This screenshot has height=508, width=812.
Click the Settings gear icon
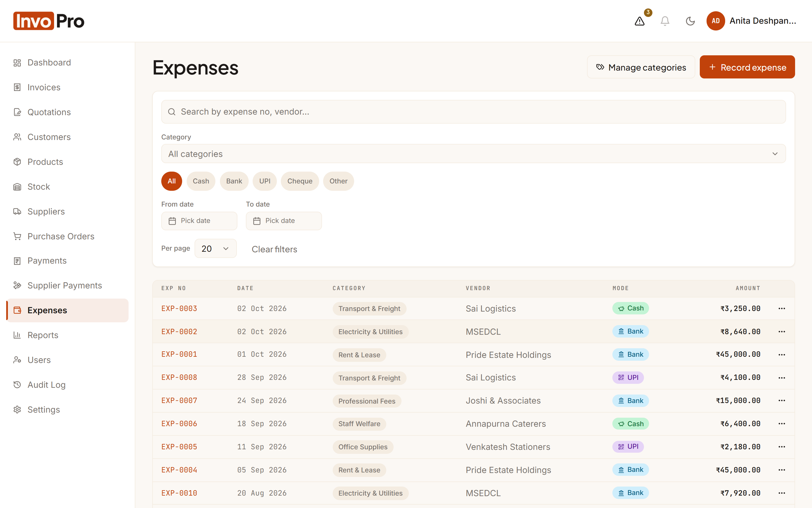tap(17, 410)
